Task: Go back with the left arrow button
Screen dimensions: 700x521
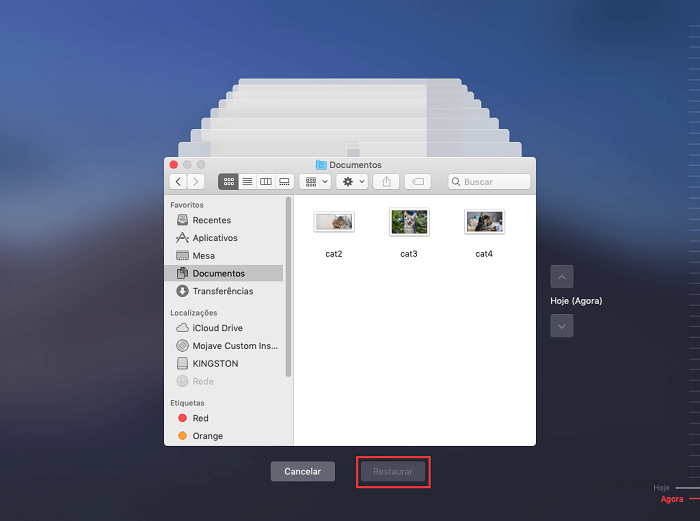Action: (x=178, y=182)
